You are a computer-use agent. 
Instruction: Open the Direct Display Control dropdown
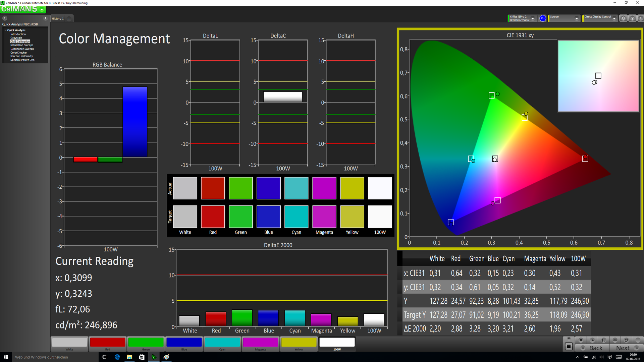(614, 19)
